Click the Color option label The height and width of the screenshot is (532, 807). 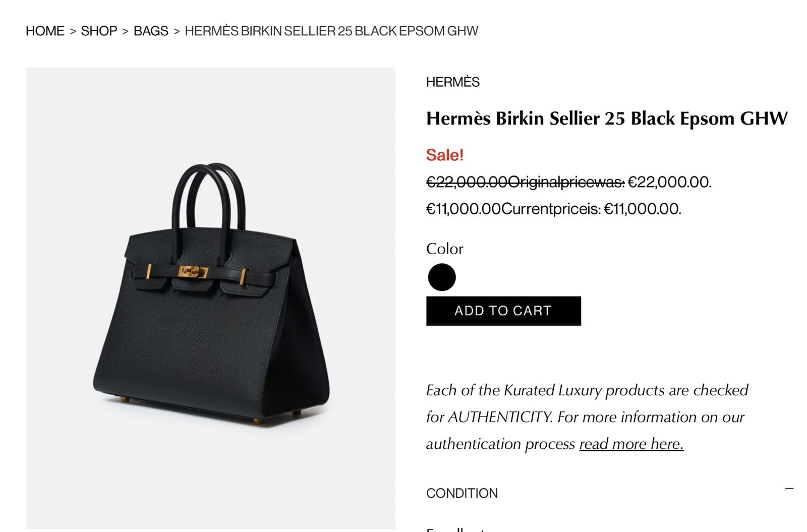tap(444, 249)
